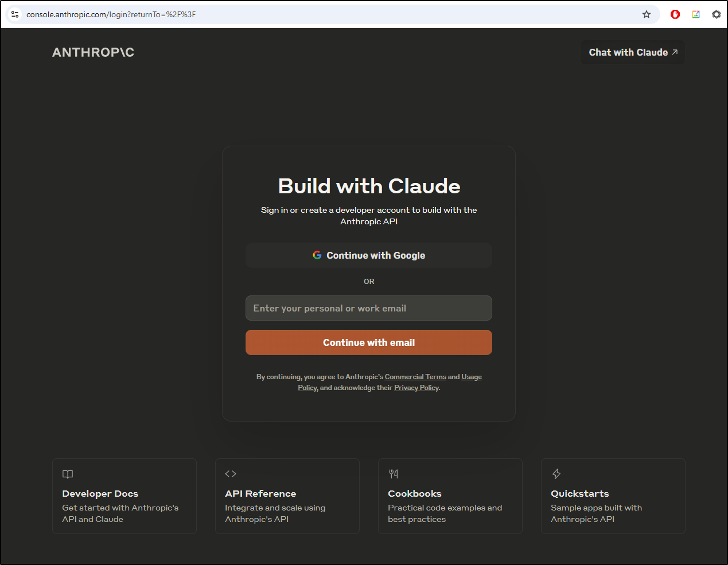The width and height of the screenshot is (728, 565).
Task: Click the Quickstarts lightning bolt icon
Action: (556, 474)
